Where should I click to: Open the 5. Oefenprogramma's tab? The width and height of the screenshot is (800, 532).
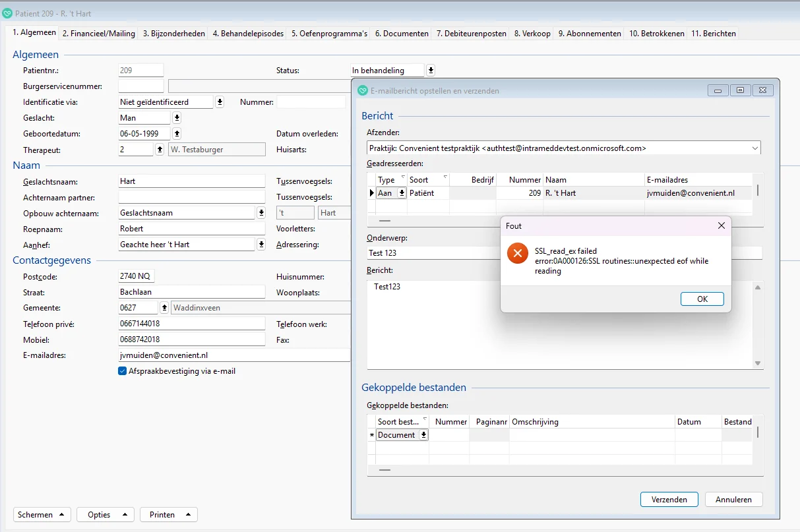329,34
